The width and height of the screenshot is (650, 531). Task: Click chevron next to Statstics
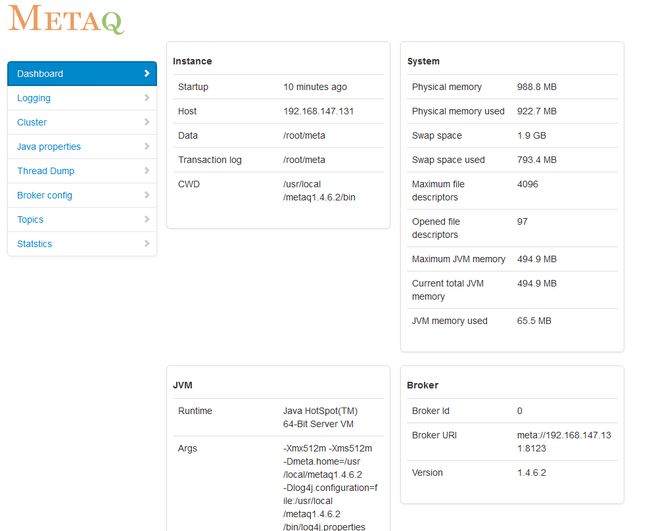(x=147, y=244)
